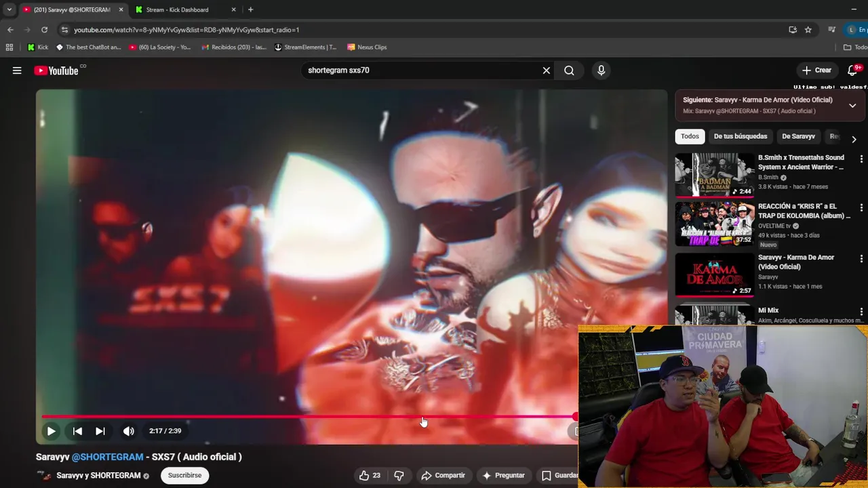Start voice search with microphone icon
868x488 pixels.
tap(601, 70)
